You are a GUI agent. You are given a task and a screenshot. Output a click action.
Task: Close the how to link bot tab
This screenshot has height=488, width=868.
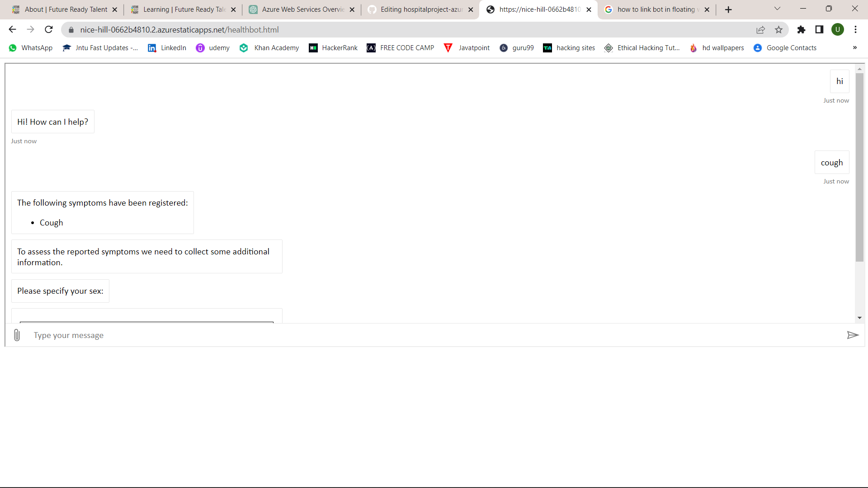pyautogui.click(x=707, y=9)
